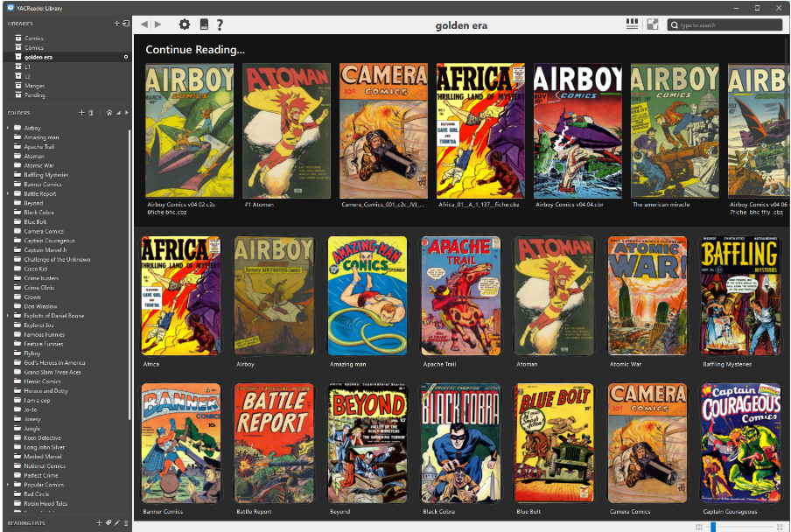
Task: Click the 'type to search' field
Action: [728, 25]
